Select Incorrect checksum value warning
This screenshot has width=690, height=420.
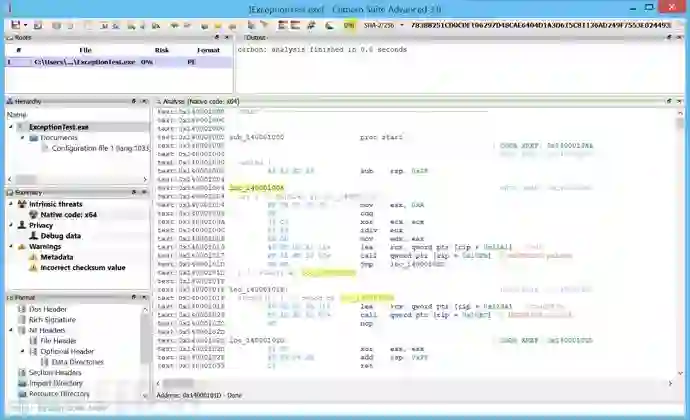(83, 268)
